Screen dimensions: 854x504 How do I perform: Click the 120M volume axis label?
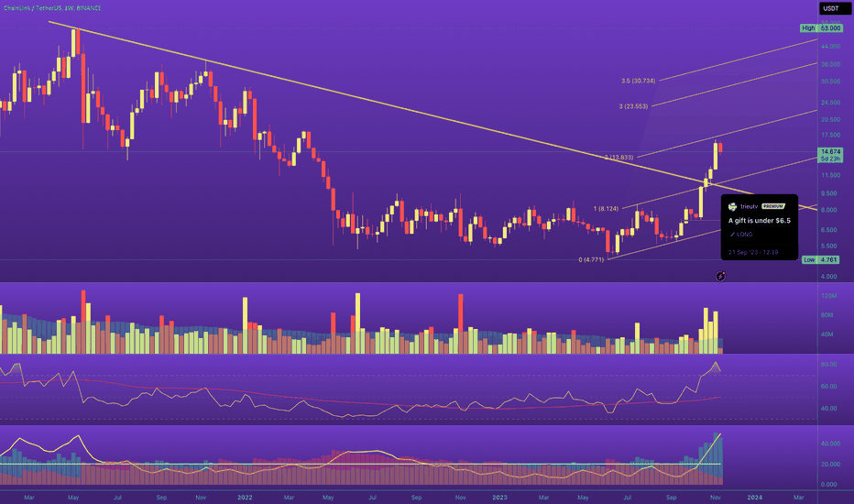pyautogui.click(x=828, y=296)
